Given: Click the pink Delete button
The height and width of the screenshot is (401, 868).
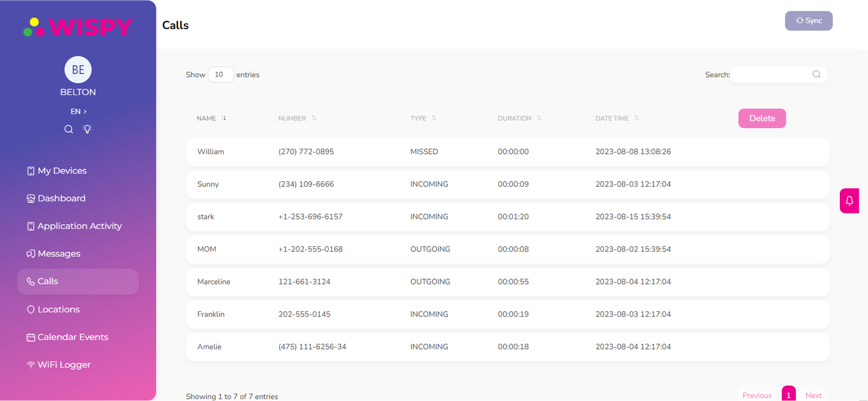Looking at the screenshot, I should (762, 118).
